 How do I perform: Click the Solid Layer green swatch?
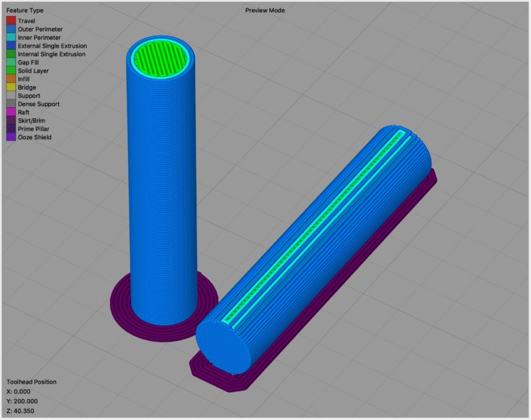[x=11, y=71]
